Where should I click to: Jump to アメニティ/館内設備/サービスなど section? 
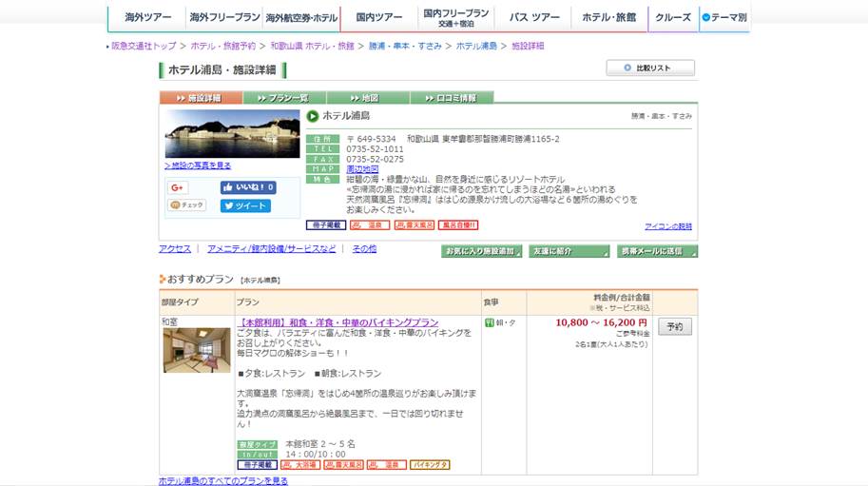[x=271, y=249]
